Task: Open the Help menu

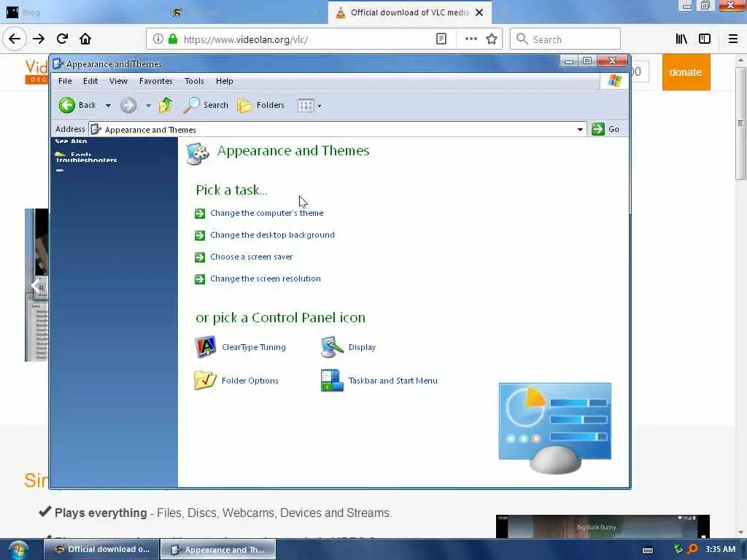Action: pyautogui.click(x=225, y=81)
